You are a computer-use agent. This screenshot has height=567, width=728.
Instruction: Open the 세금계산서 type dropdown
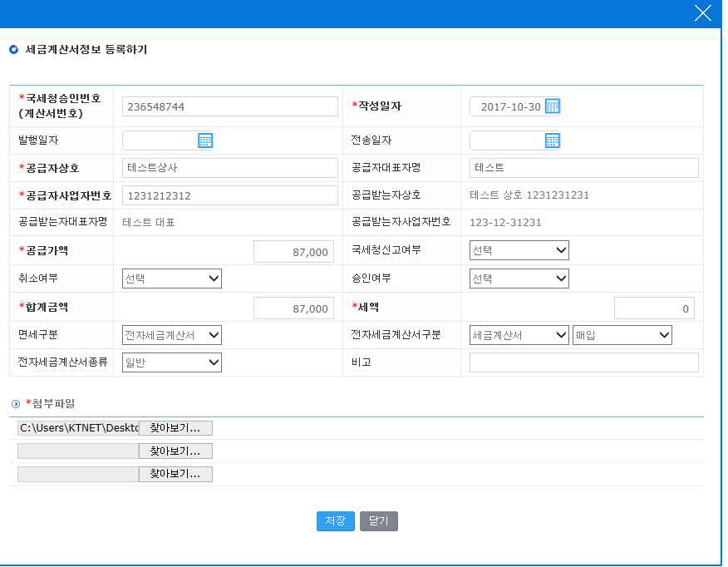pyautogui.click(x=519, y=335)
